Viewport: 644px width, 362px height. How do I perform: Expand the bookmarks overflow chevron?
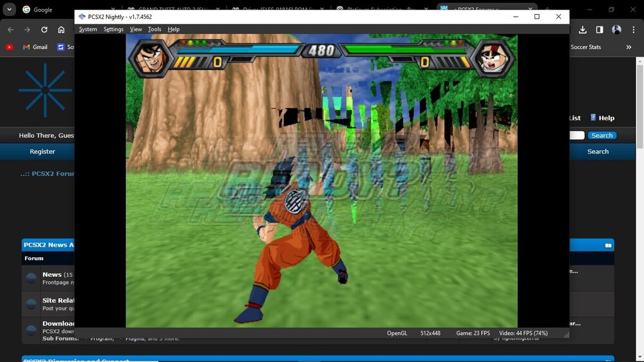click(x=629, y=47)
